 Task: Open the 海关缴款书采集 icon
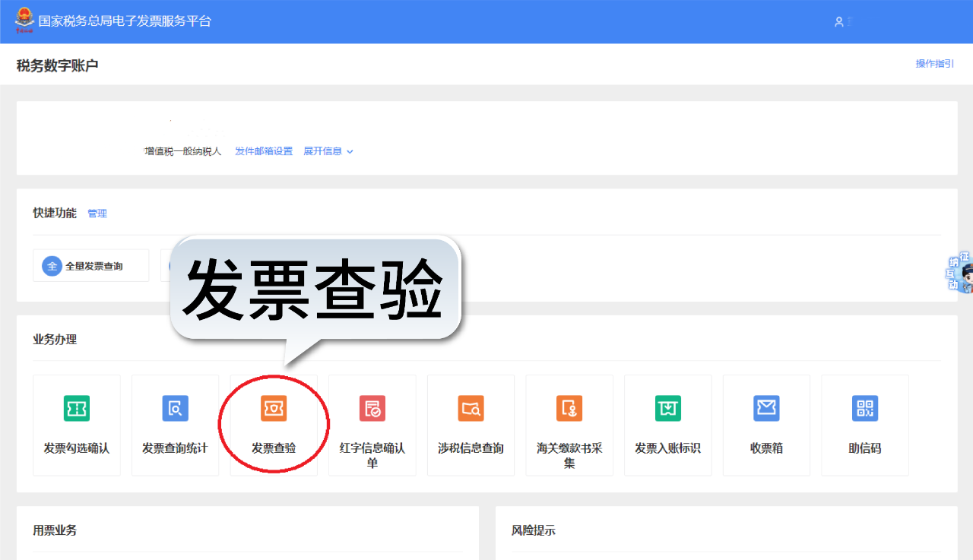(569, 409)
